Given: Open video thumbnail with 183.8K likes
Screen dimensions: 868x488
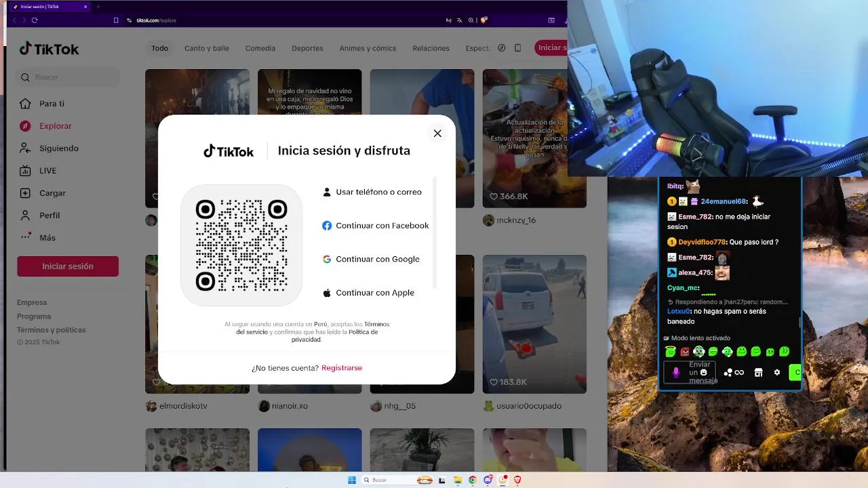Looking at the screenshot, I should point(534,324).
